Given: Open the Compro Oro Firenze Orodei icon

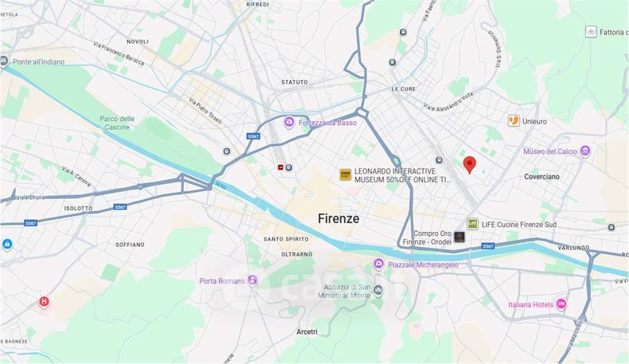Looking at the screenshot, I should pos(459,237).
